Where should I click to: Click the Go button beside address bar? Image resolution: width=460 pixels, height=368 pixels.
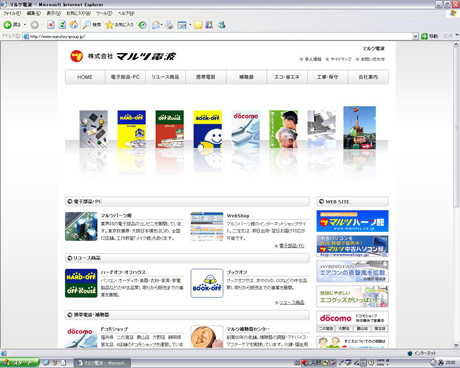point(429,36)
